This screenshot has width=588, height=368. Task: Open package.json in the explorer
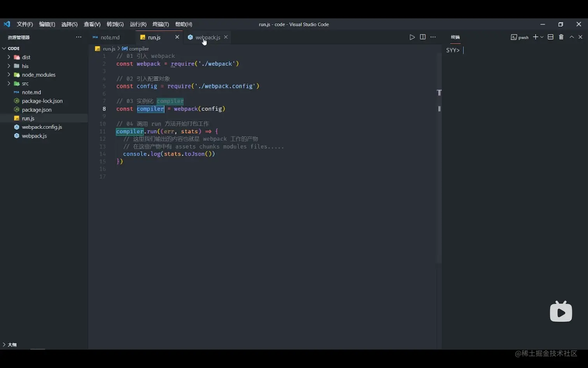44,110
